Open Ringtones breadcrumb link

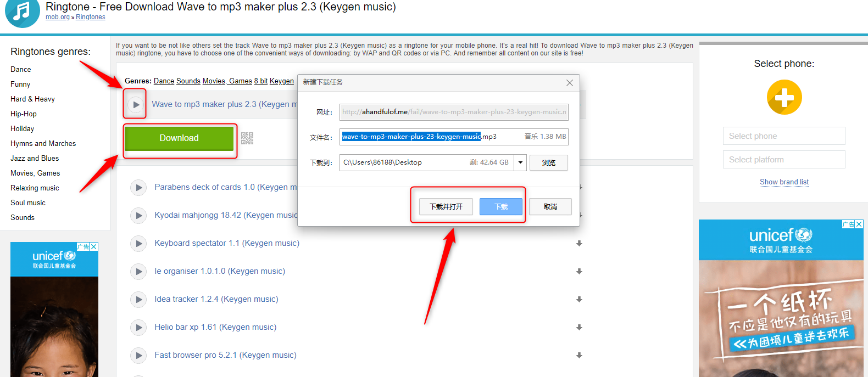pos(91,17)
